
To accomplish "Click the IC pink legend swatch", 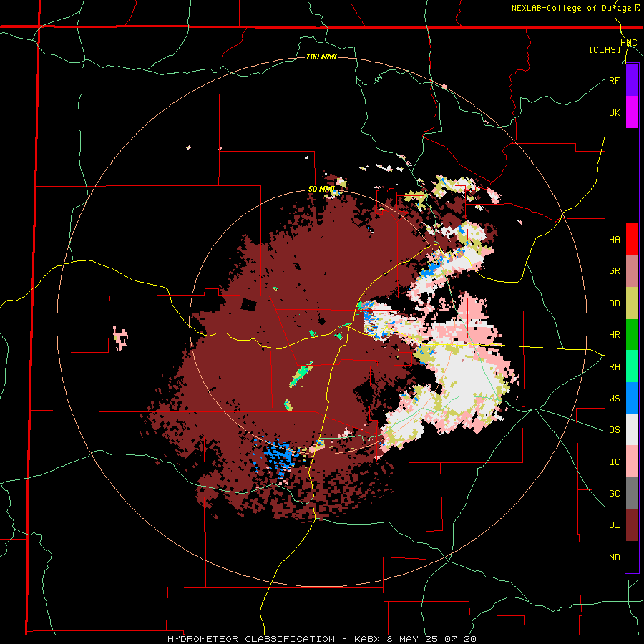I will coord(632,462).
